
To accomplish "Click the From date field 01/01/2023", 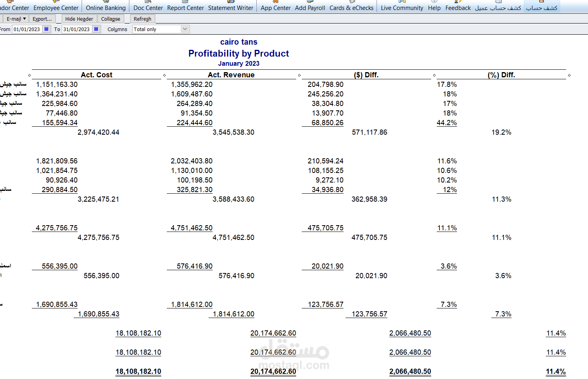I will 27,29.
